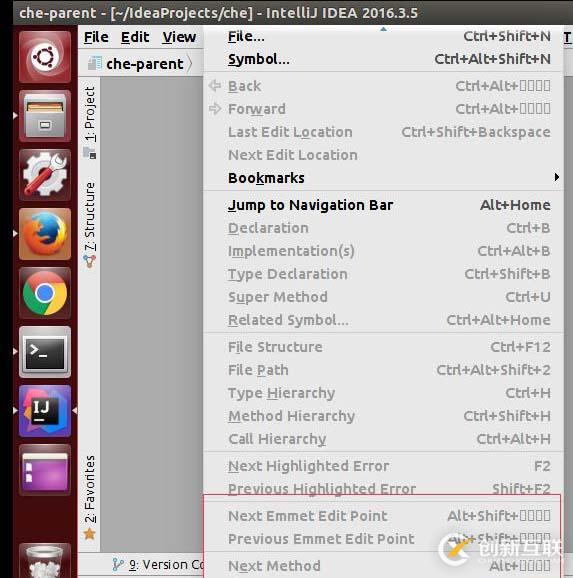
Task: Select Super Method menu entry
Action: pyautogui.click(x=383, y=297)
